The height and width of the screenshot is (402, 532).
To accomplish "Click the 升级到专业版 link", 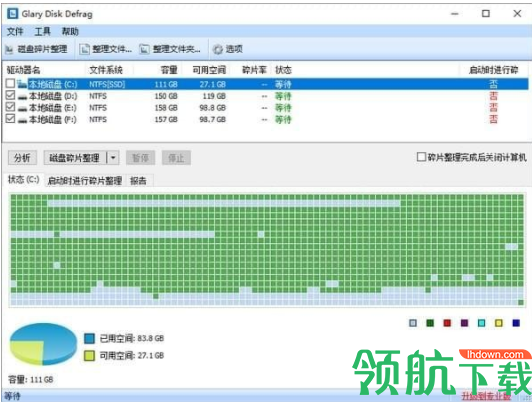I will point(486,396).
